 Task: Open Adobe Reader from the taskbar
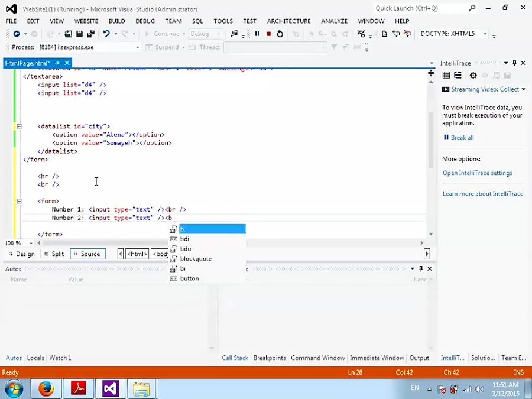79,388
